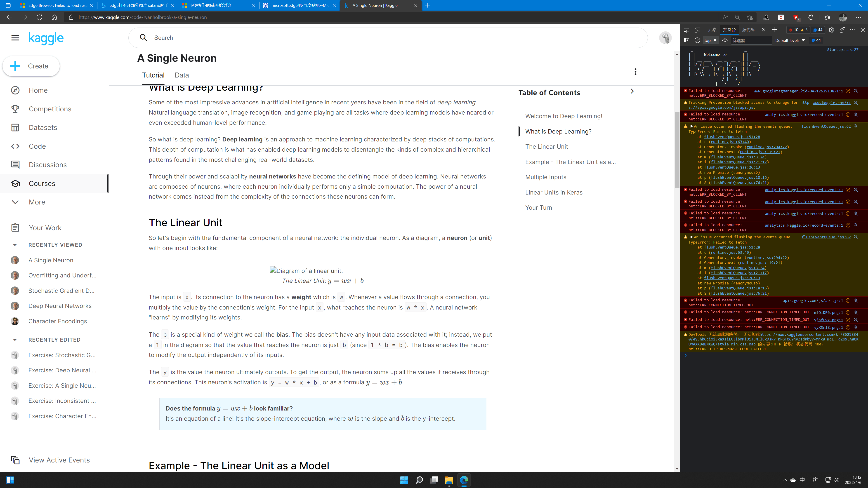Open the DevTools settings gear
This screenshot has width=868, height=488.
[x=832, y=30]
